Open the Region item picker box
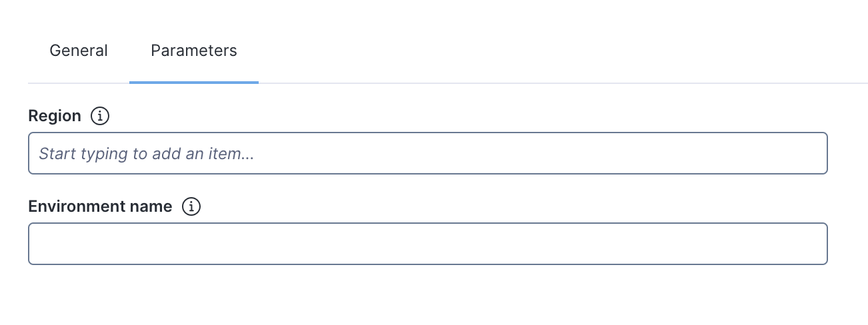 click(x=427, y=153)
